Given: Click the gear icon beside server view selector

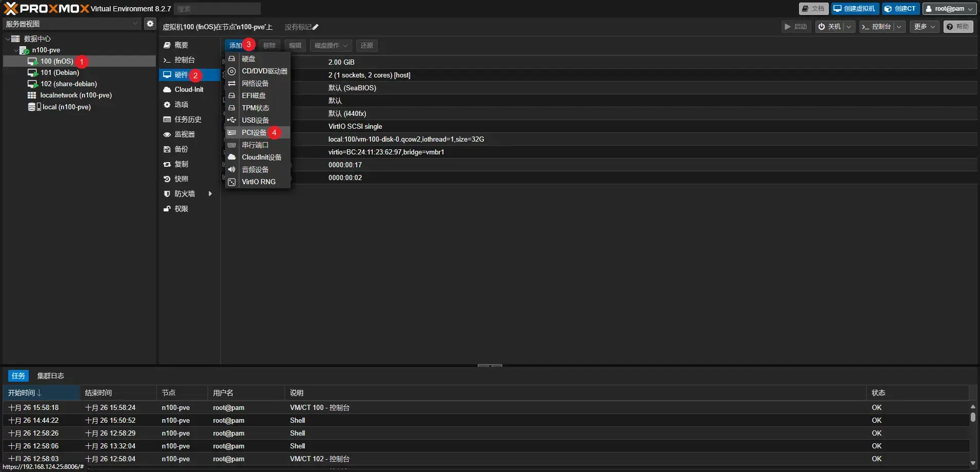Looking at the screenshot, I should click(150, 24).
